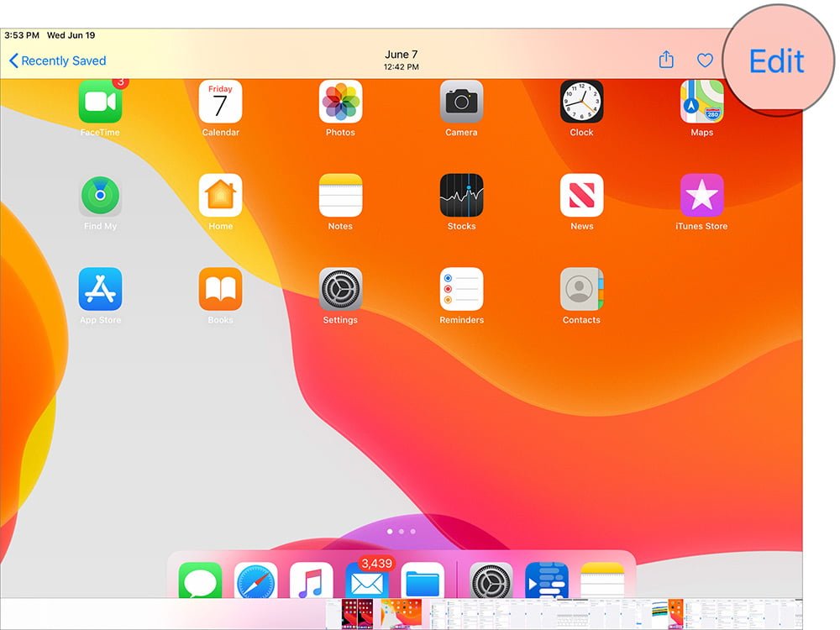The image size is (840, 630).
Task: Click the Reminders app icon
Action: 461,289
